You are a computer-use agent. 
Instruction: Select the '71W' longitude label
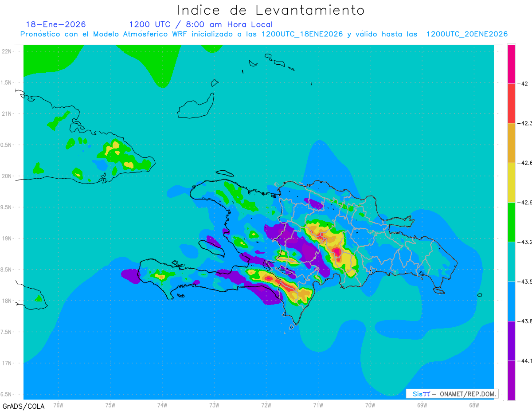318,405
